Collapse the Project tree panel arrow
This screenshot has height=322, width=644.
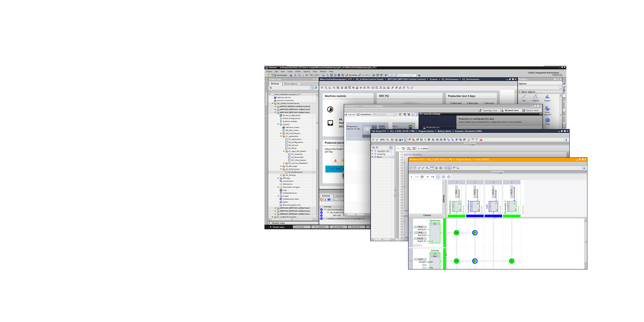point(317,79)
